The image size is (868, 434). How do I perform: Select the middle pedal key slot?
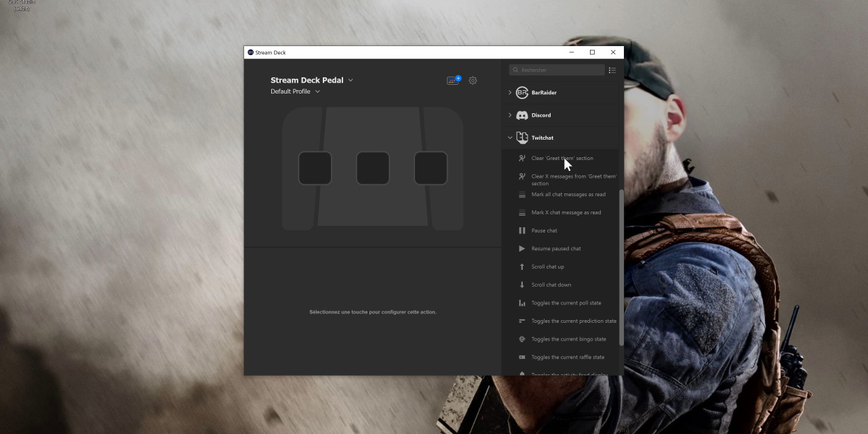click(373, 168)
